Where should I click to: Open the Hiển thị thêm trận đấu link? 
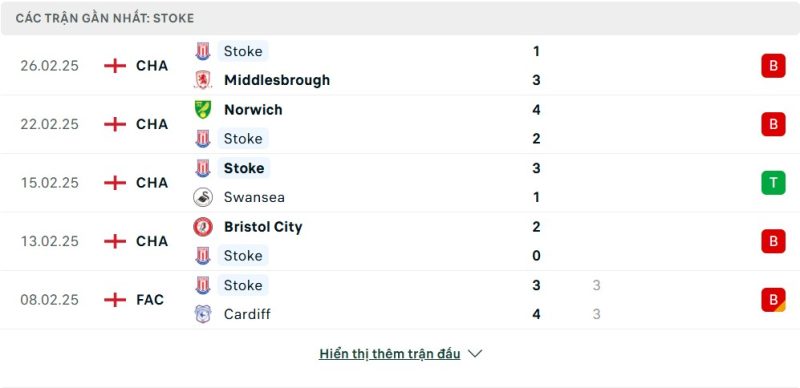(389, 354)
